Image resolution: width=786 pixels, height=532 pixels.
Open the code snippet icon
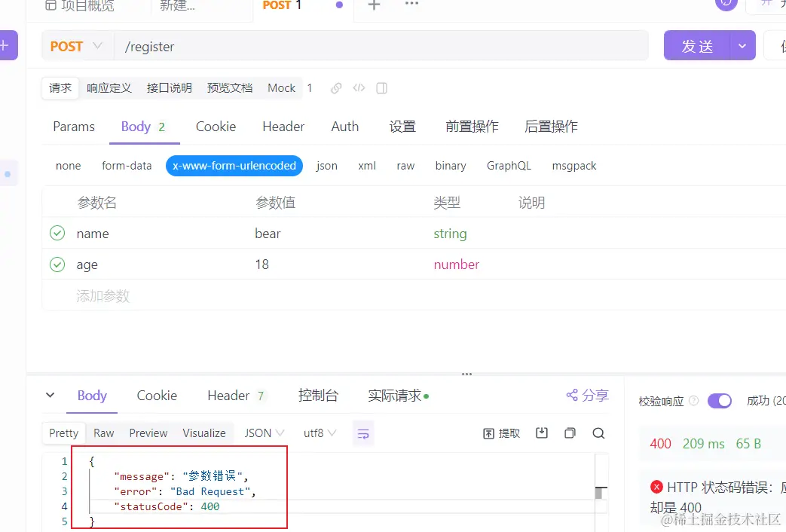tap(359, 88)
